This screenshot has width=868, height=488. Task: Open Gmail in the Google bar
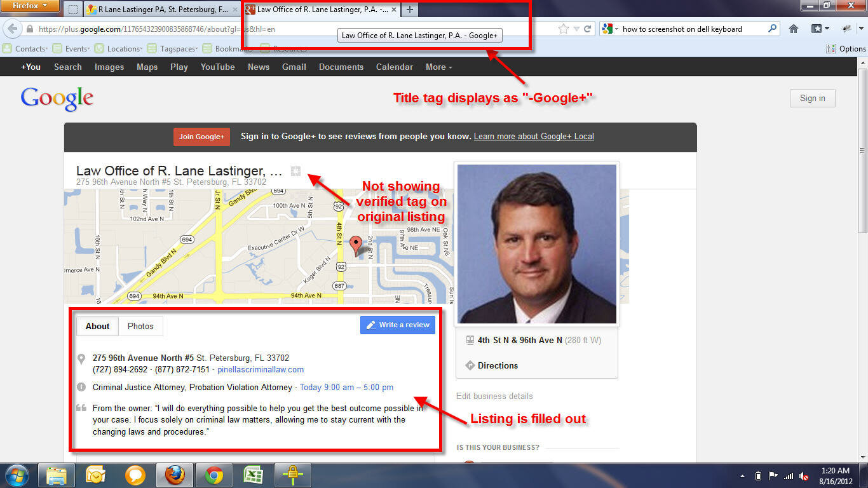click(x=294, y=67)
